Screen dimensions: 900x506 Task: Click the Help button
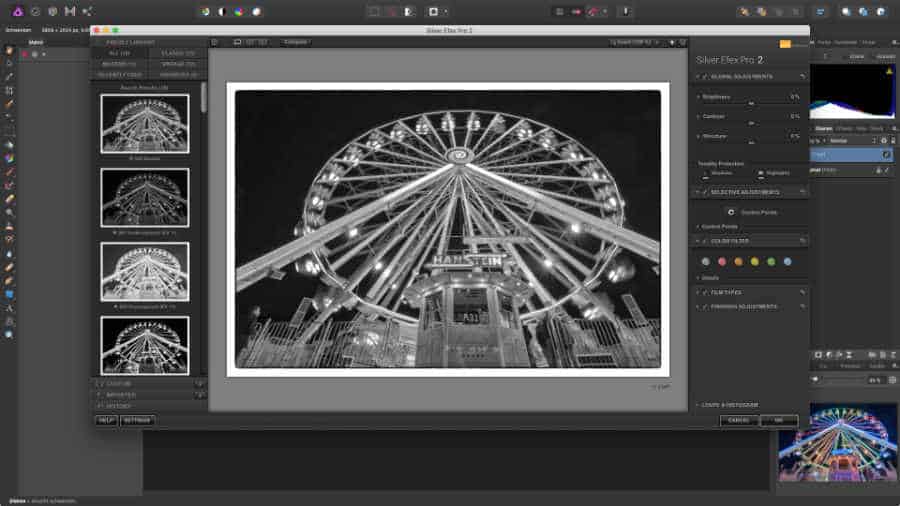(x=106, y=421)
